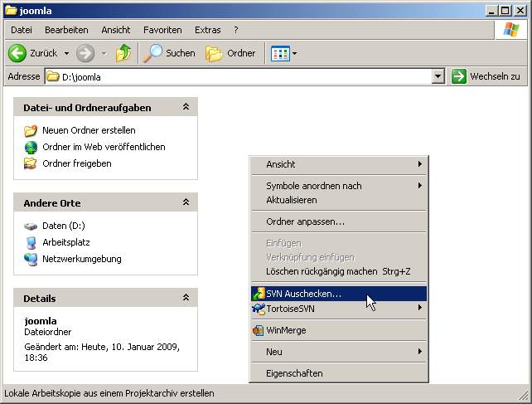
Task: Expand the TortoiseSVN submenu
Action: coord(339,309)
